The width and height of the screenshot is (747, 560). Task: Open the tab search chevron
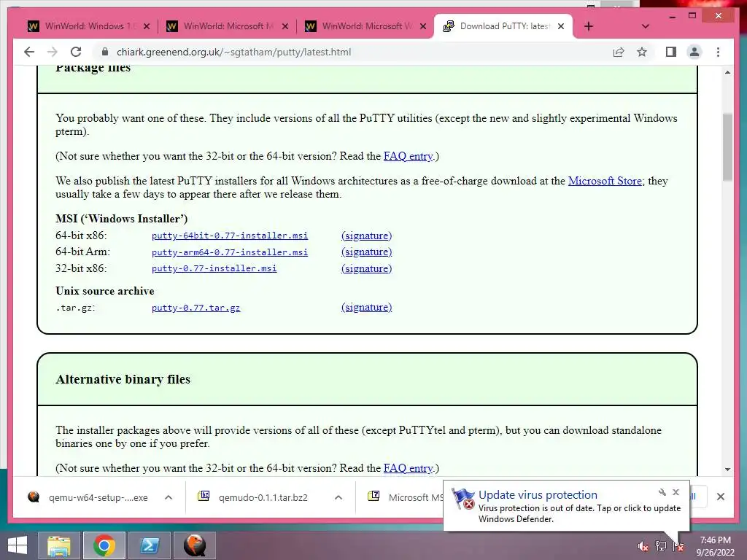646,27
